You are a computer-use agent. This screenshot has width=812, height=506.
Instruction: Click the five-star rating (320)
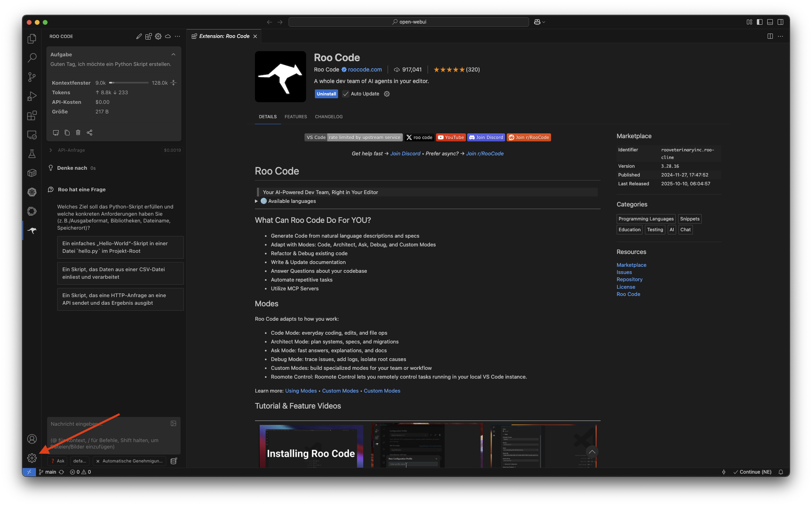456,69
